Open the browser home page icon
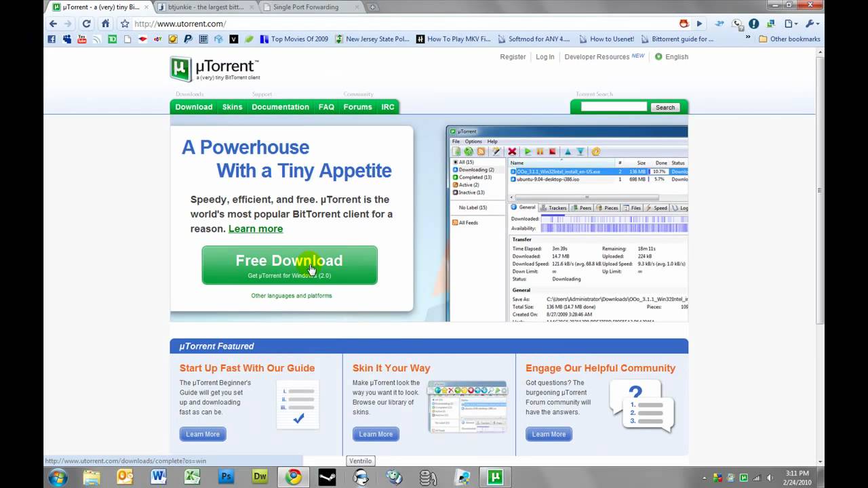 [x=105, y=24]
